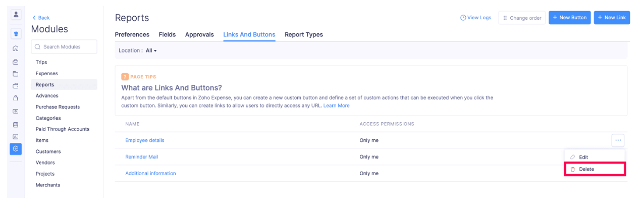The image size is (644, 206).
Task: Click the New Button button
Action: pyautogui.click(x=569, y=18)
